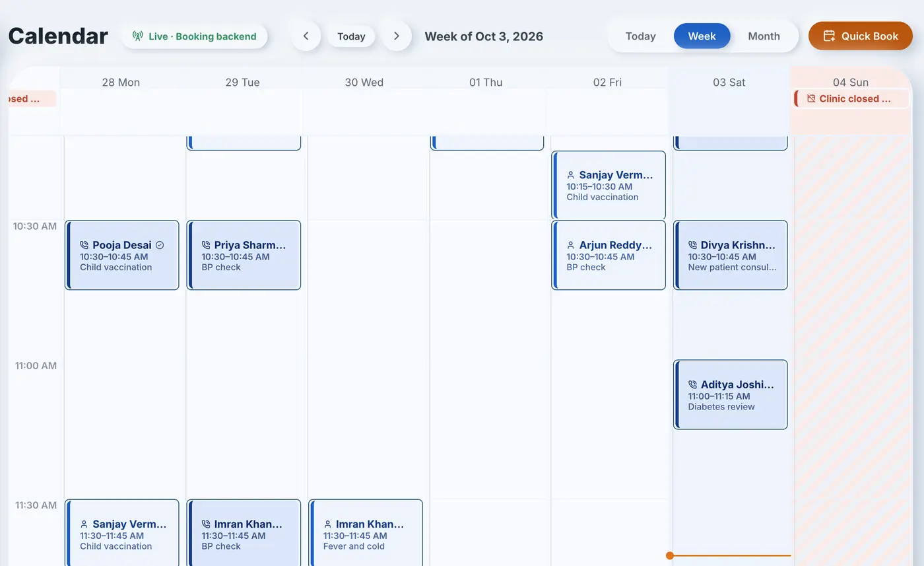Click the live broadcast antenna icon

[x=137, y=36]
